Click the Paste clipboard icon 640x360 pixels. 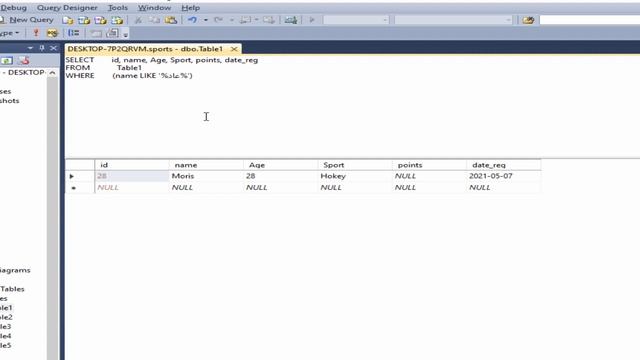[x=171, y=20]
